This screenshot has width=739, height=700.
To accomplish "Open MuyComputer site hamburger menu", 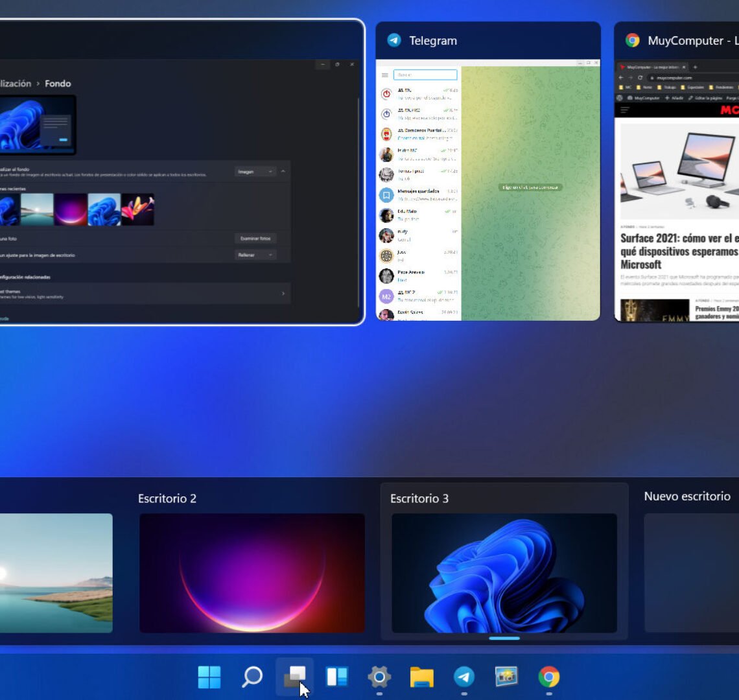I will 625,110.
